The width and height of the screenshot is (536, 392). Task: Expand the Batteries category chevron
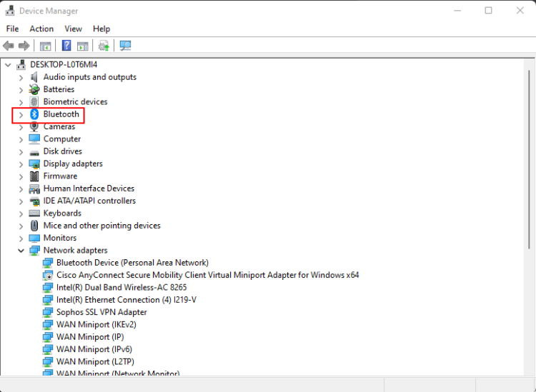click(21, 90)
